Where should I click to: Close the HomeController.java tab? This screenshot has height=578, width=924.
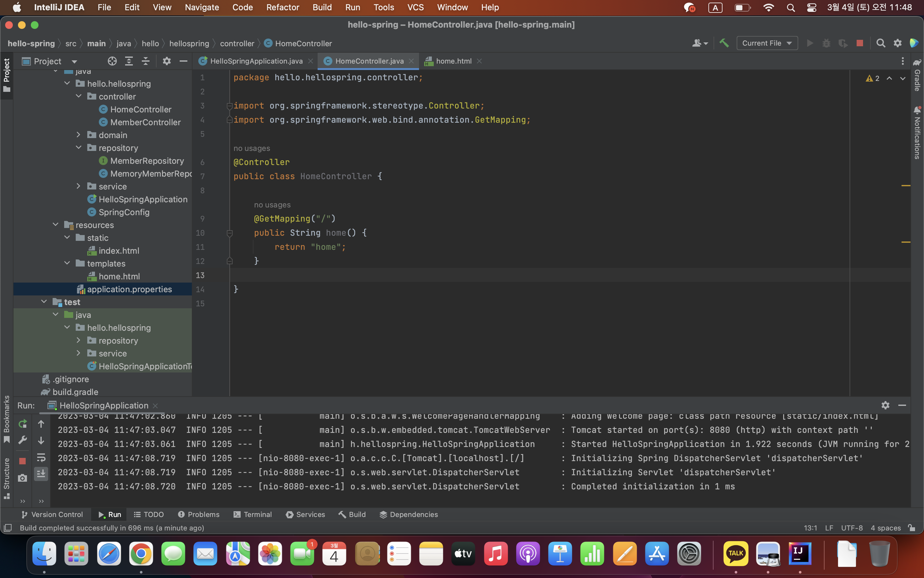(411, 61)
